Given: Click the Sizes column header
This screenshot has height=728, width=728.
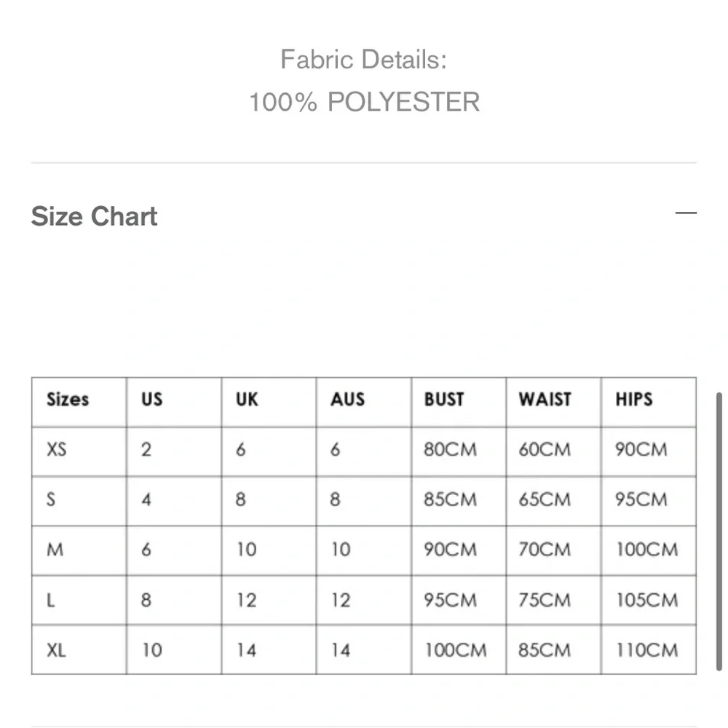Looking at the screenshot, I should [x=67, y=400].
